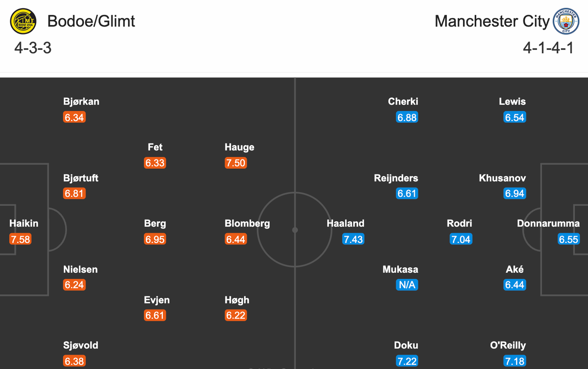Image resolution: width=588 pixels, height=369 pixels.
Task: Click the Manchester City club crest
Action: (x=566, y=21)
